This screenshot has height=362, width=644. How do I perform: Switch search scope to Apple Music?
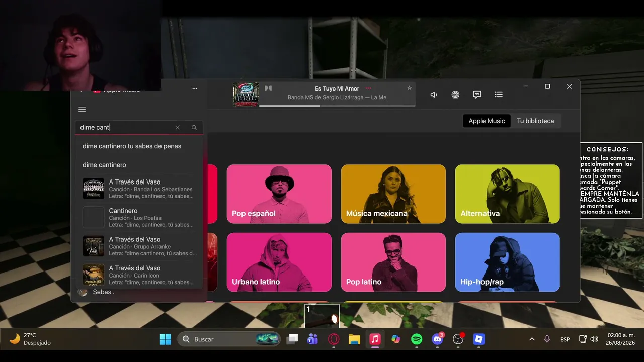(487, 121)
